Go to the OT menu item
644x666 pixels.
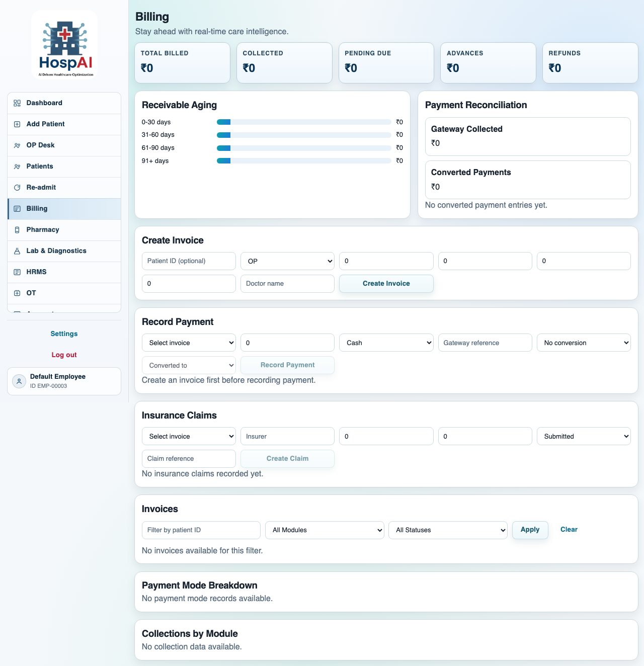click(31, 293)
